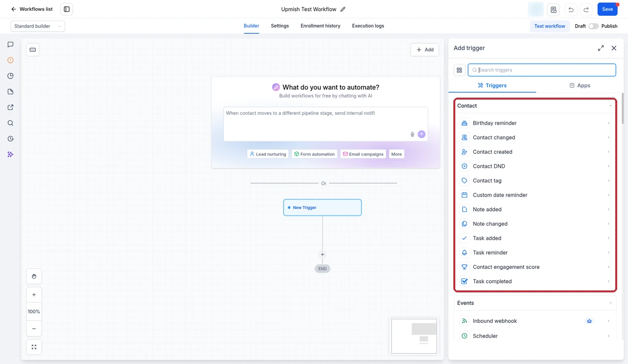Toggle the Draft/Publish switch

594,26
